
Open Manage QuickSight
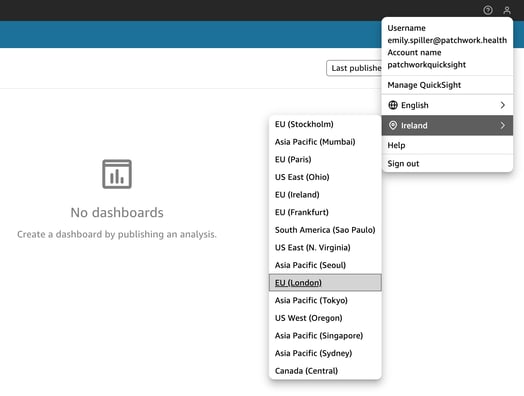tap(447, 85)
